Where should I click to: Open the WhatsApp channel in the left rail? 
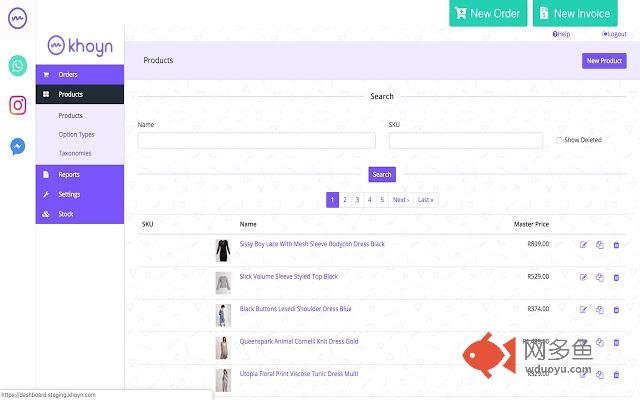(18, 66)
